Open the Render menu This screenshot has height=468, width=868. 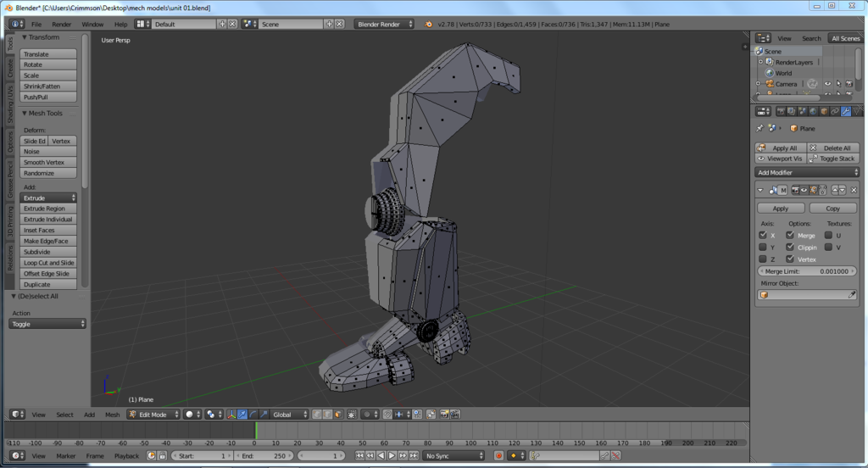pyautogui.click(x=62, y=24)
